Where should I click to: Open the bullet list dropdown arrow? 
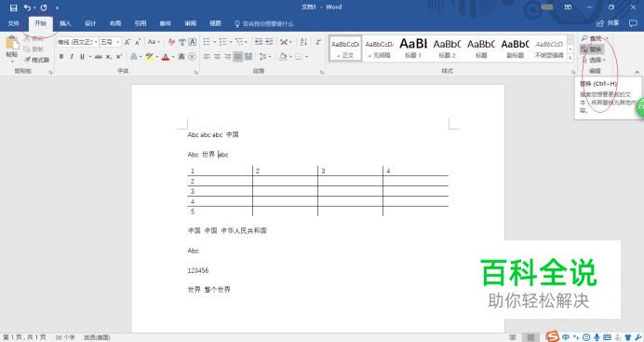click(214, 42)
